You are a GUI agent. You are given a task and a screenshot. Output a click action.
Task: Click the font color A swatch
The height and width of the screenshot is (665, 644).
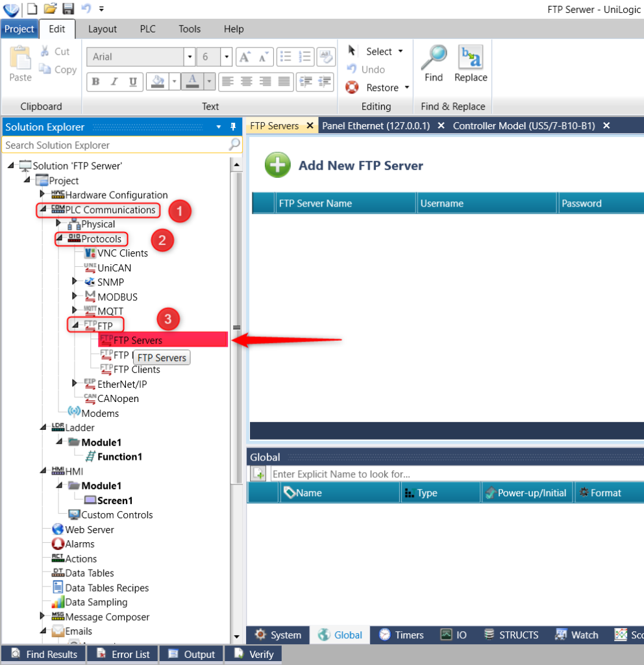[x=192, y=81]
